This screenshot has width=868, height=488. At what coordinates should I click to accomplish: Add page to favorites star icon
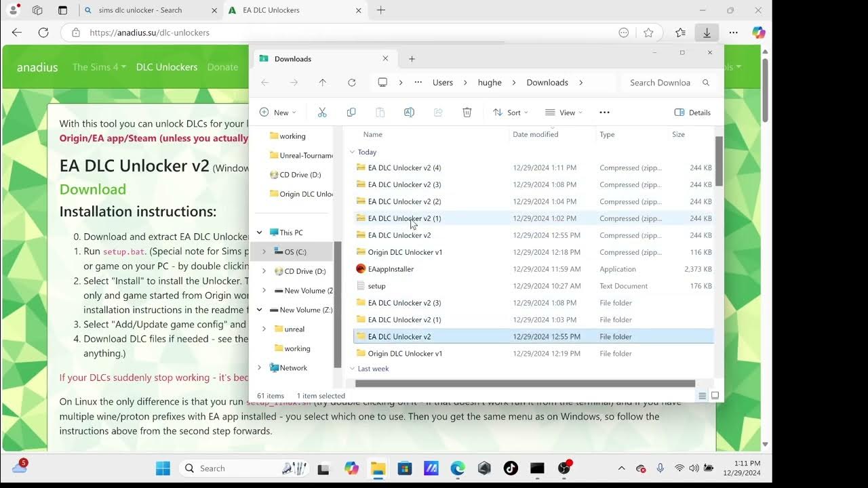click(648, 33)
